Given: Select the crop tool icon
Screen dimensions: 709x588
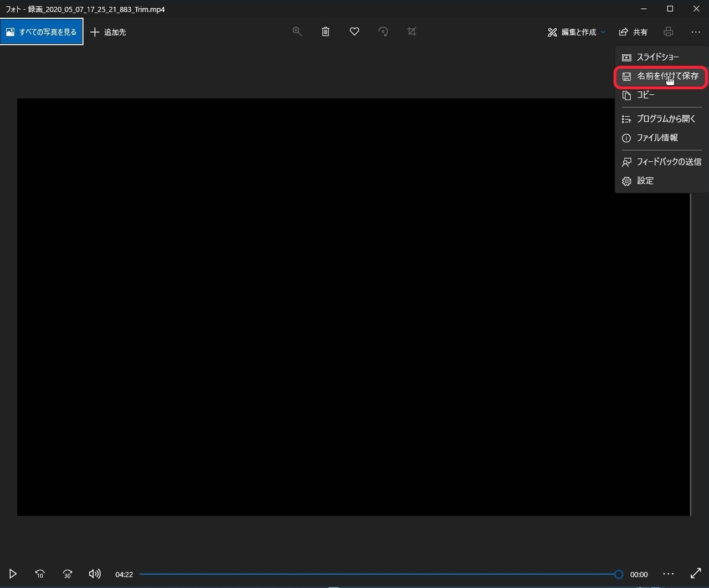Looking at the screenshot, I should [x=412, y=32].
